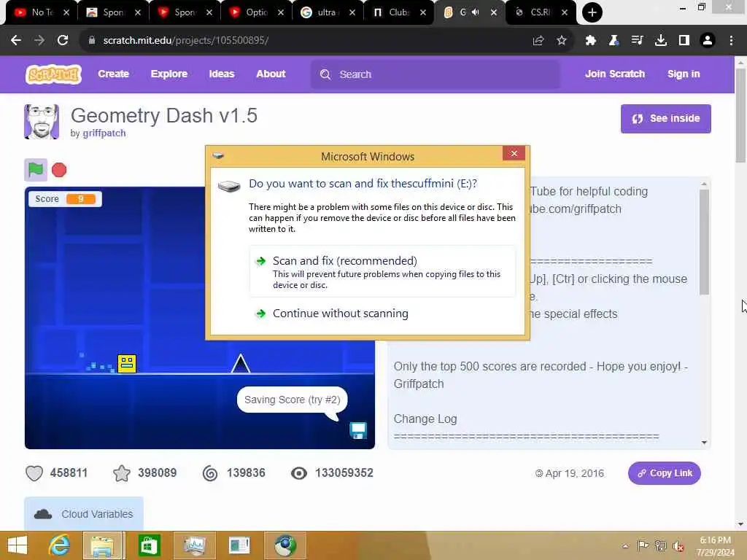Click the instructions panel scrollbar thumb
Viewport: 747px width, 560px height.
tap(704, 242)
